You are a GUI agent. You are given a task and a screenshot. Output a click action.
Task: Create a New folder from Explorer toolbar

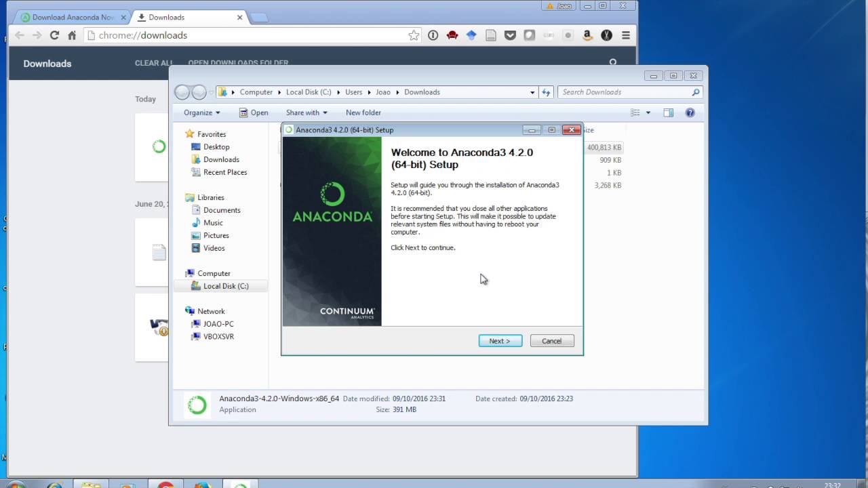(363, 113)
